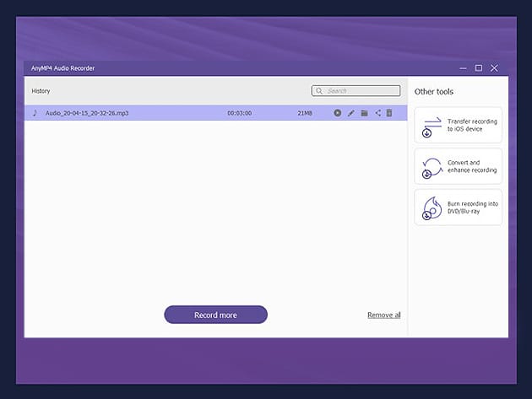
Task: Minimize the AnyMP4 Audio Recorder window
Action: point(463,67)
